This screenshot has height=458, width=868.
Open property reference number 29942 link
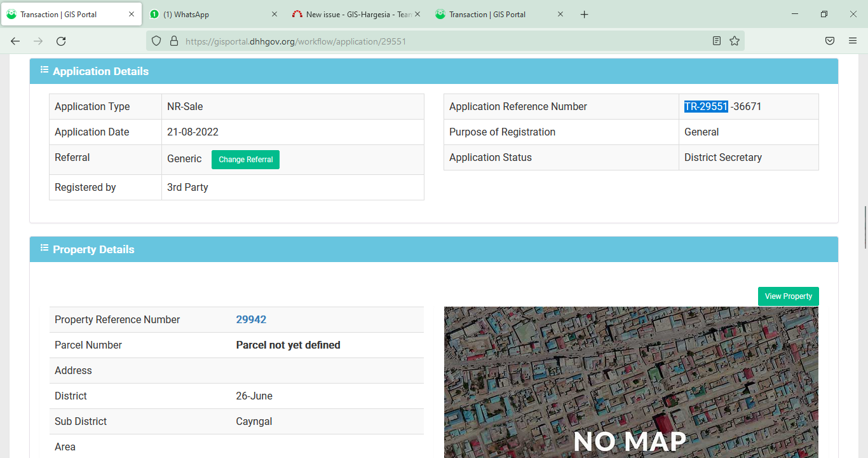251,319
